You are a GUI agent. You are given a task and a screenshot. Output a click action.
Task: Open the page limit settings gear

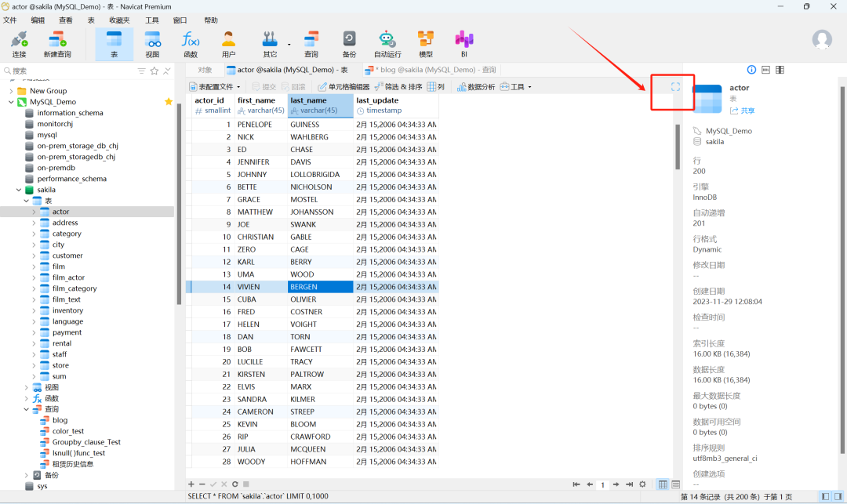tap(642, 484)
